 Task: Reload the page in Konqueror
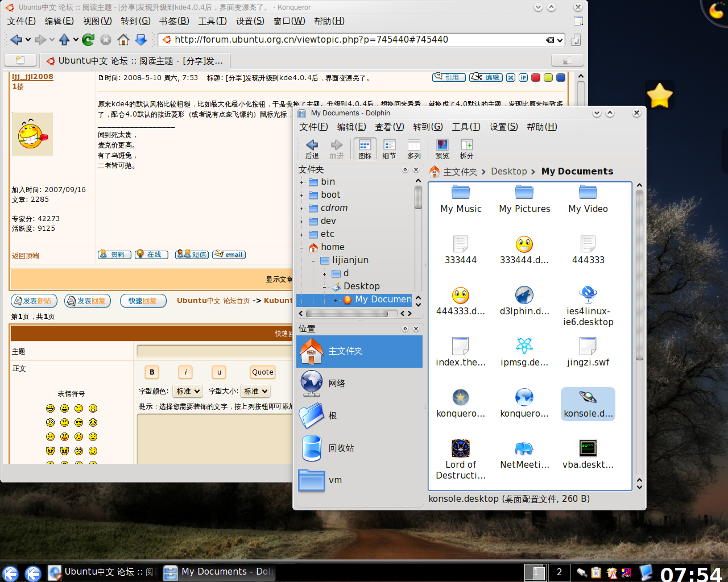[x=88, y=40]
